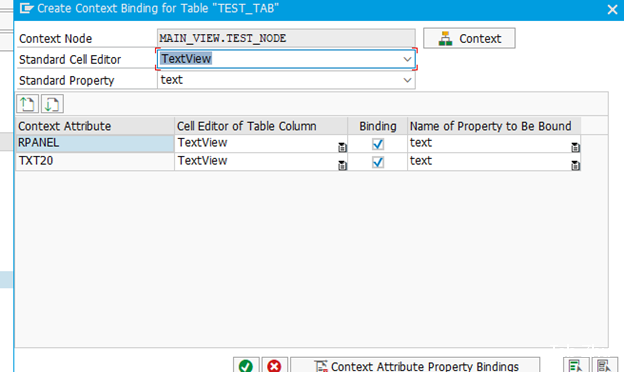Screen dimensions: 624x372
Task: Open Context Attribute Property Bindings
Action: [415, 365]
